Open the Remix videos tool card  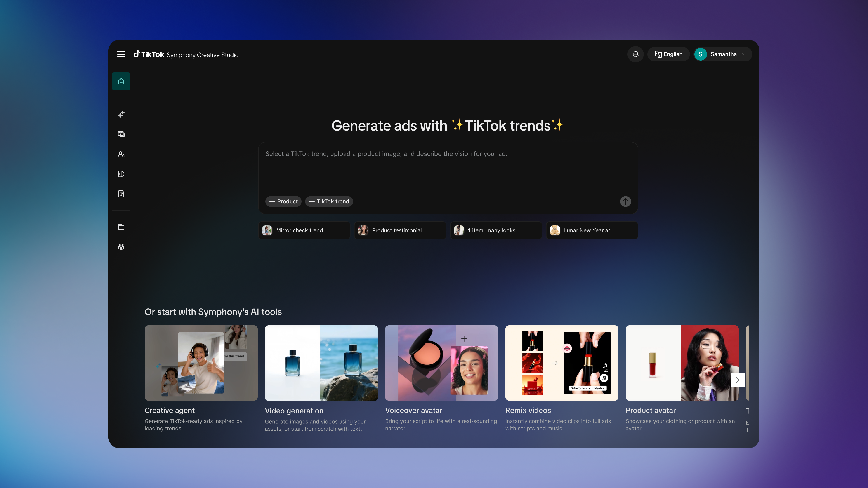pos(561,363)
